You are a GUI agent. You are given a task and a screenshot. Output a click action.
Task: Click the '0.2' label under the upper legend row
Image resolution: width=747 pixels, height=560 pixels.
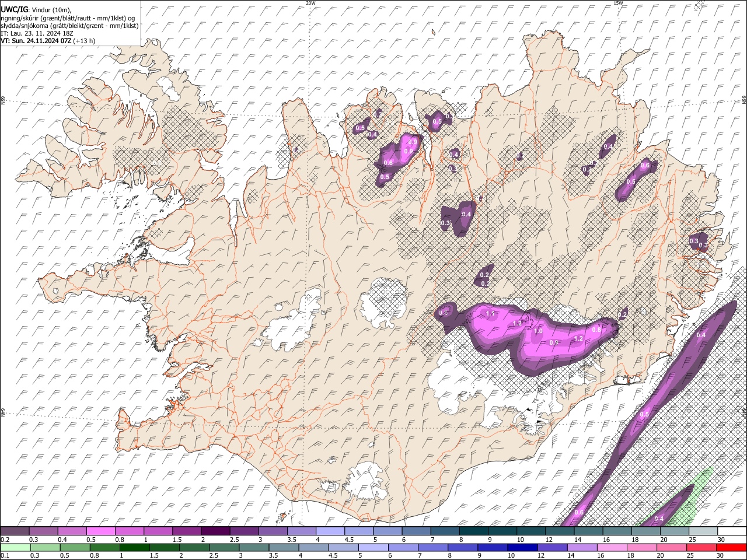pos(4,539)
